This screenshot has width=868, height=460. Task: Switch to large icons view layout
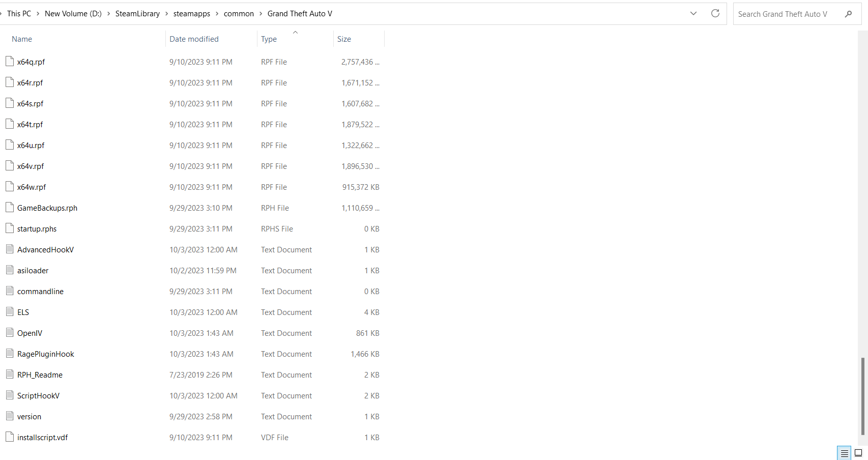858,453
